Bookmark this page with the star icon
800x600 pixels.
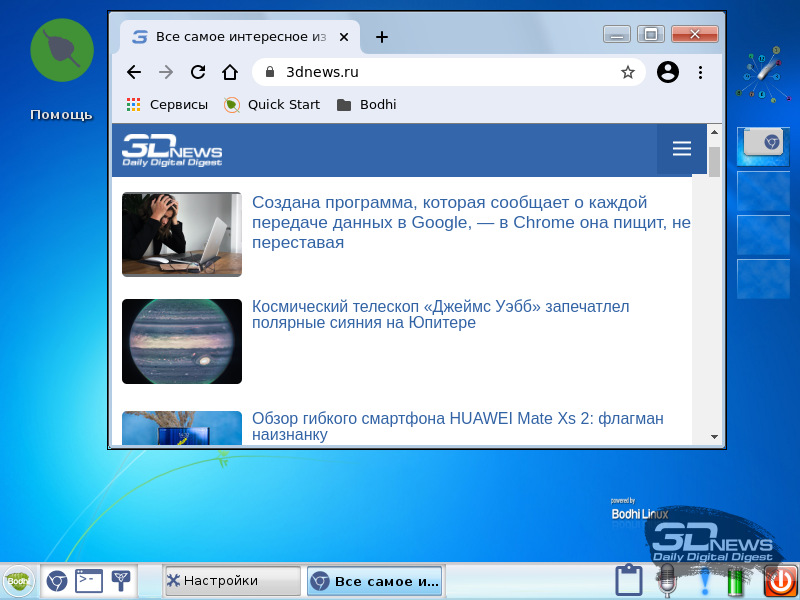tap(628, 72)
